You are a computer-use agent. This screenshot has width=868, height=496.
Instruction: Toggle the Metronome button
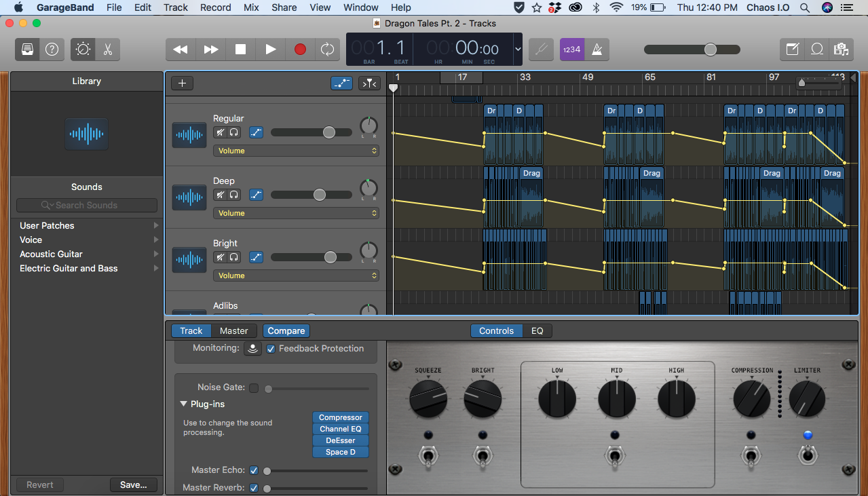pyautogui.click(x=597, y=50)
